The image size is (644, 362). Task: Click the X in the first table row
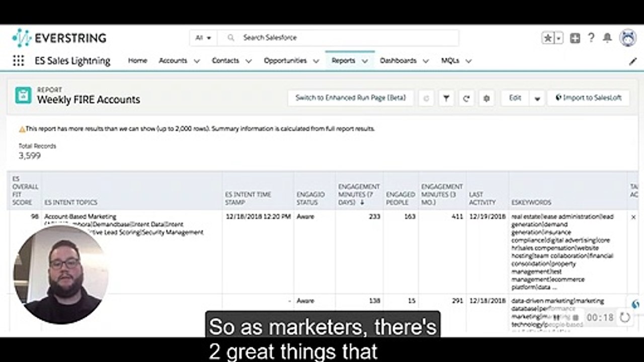[x=633, y=217]
